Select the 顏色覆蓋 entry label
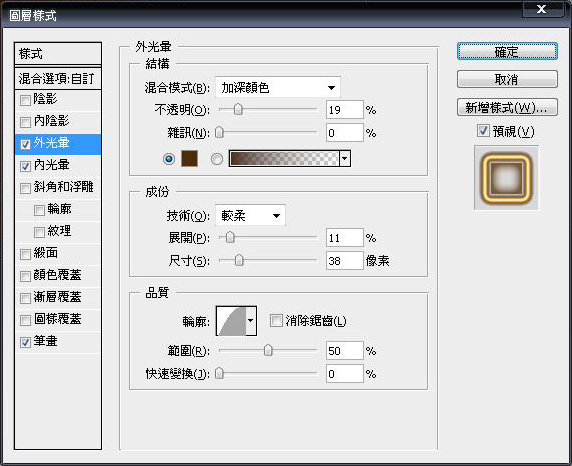 (x=57, y=275)
